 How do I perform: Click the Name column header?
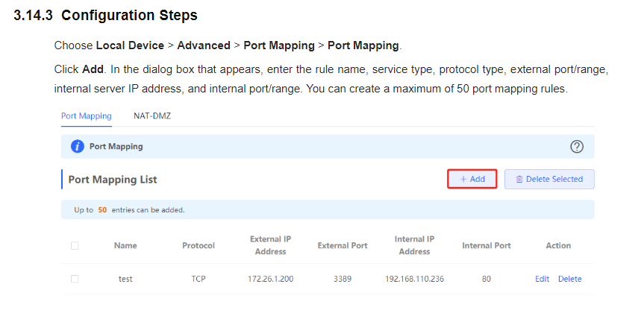tap(125, 246)
